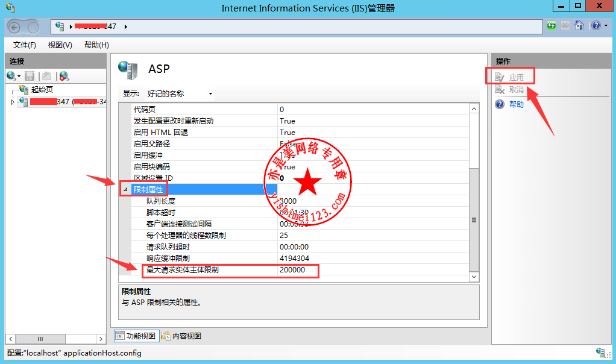This screenshot has height=364, width=616.
Task: Click the address bar breadcrumb server name
Action: 95,27
